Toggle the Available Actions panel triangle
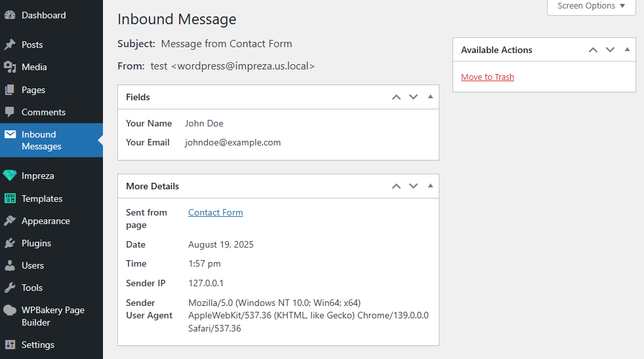 (627, 50)
